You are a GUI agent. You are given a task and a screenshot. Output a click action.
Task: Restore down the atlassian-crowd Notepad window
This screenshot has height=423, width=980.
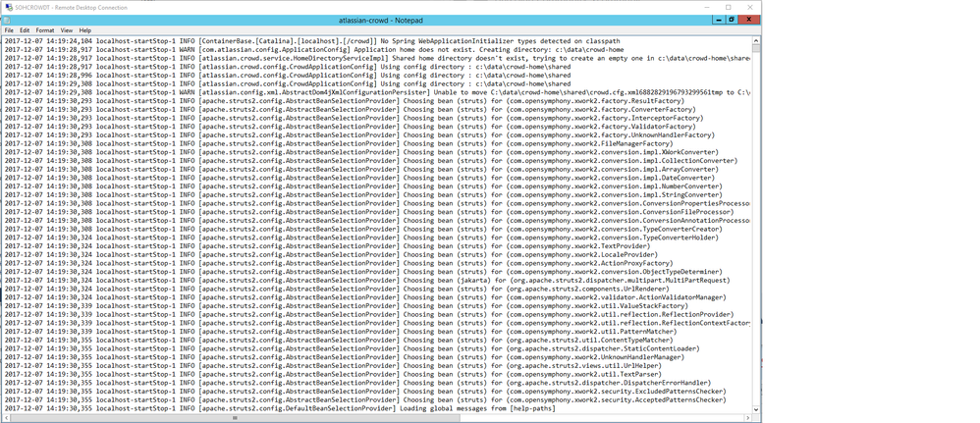pyautogui.click(x=732, y=20)
